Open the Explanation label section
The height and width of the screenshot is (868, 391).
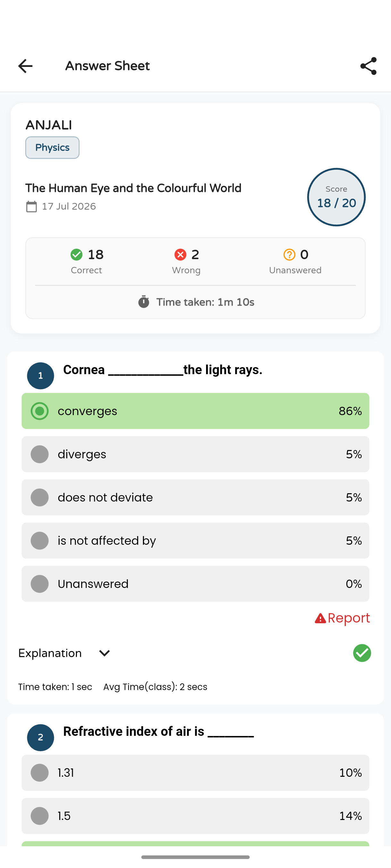50,653
